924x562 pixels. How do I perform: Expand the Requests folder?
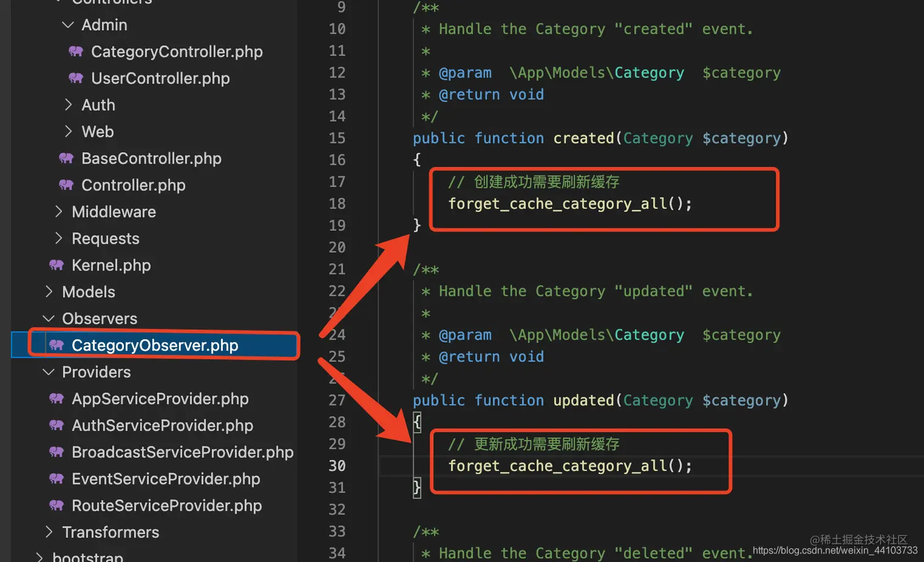pyautogui.click(x=58, y=238)
